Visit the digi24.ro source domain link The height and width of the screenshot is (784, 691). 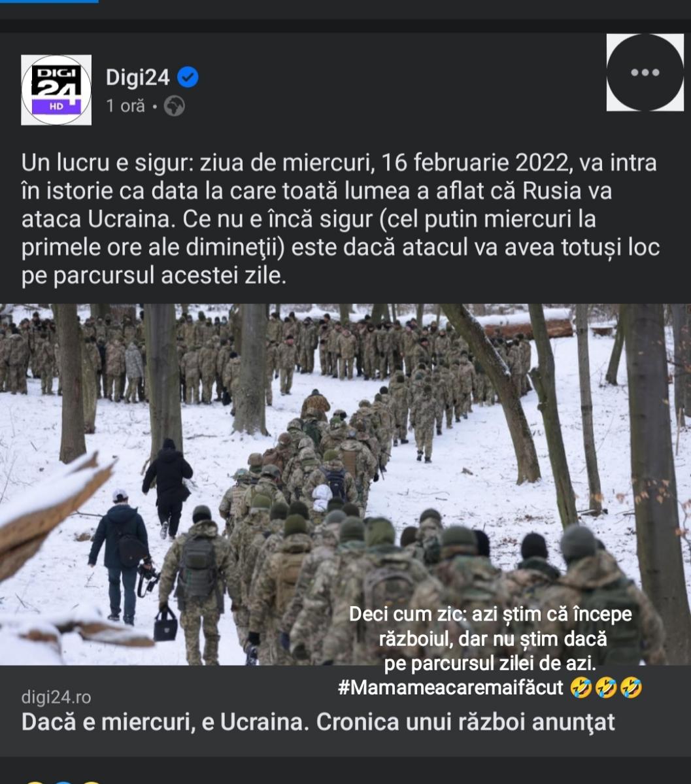(56, 697)
